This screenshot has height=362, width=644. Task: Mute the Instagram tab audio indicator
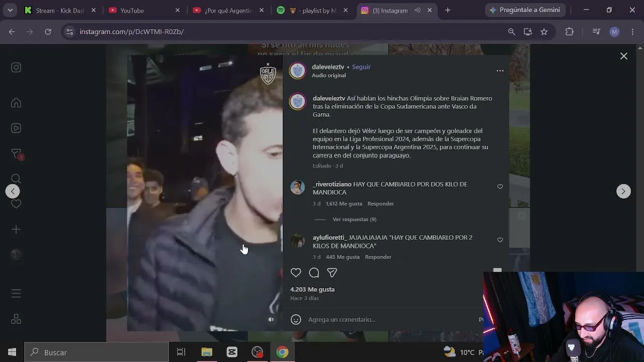(418, 10)
